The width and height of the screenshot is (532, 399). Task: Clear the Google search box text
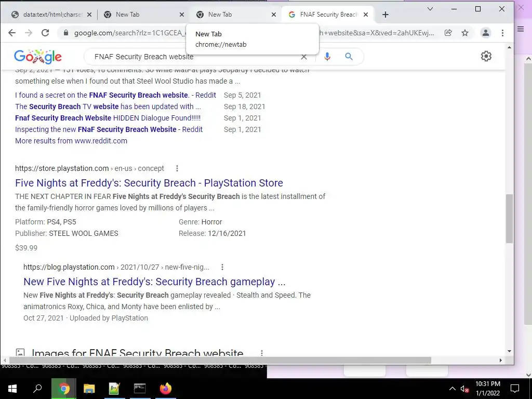pyautogui.click(x=303, y=57)
